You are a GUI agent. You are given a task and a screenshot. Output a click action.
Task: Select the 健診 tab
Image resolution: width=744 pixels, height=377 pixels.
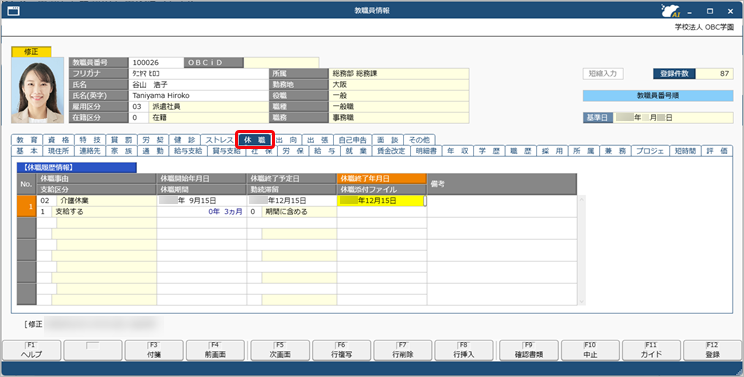(x=184, y=140)
